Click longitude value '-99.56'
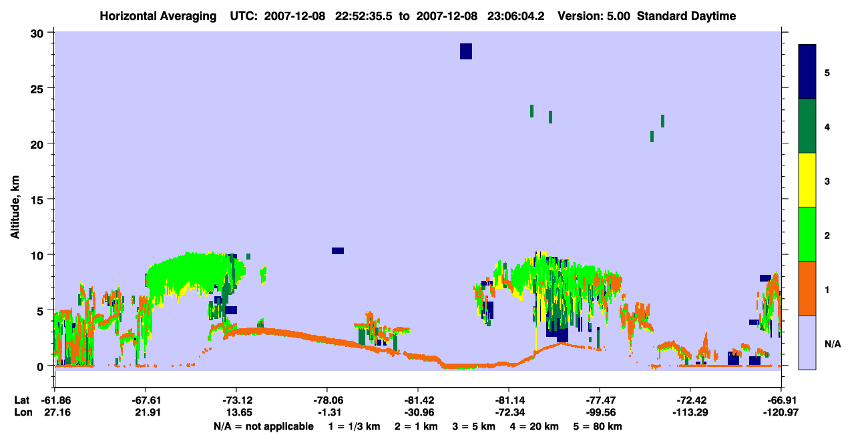 click(x=599, y=412)
